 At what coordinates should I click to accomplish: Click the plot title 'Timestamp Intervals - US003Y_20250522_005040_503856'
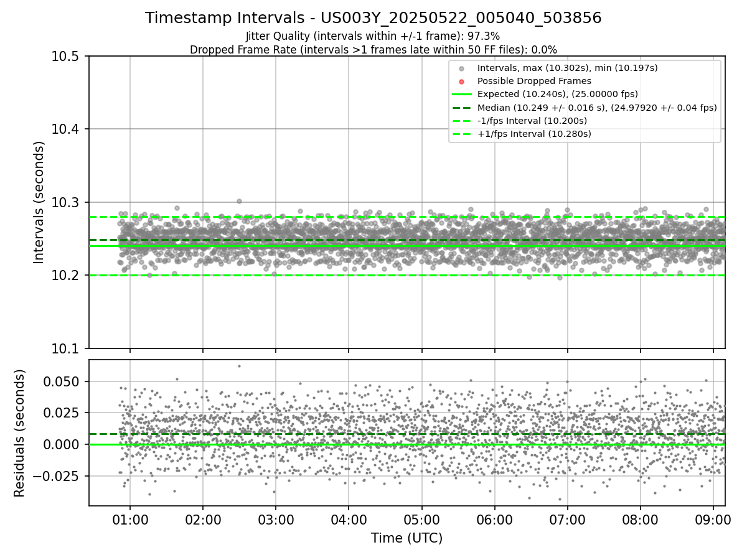374,18
